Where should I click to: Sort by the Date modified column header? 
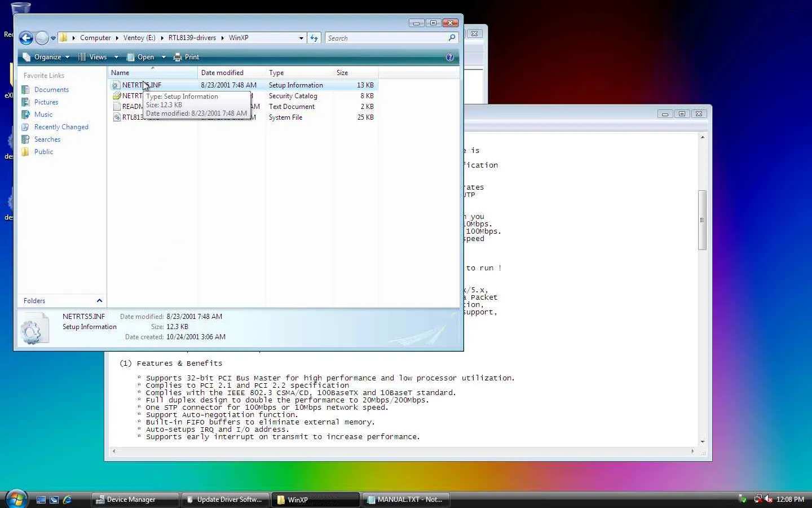click(x=231, y=73)
